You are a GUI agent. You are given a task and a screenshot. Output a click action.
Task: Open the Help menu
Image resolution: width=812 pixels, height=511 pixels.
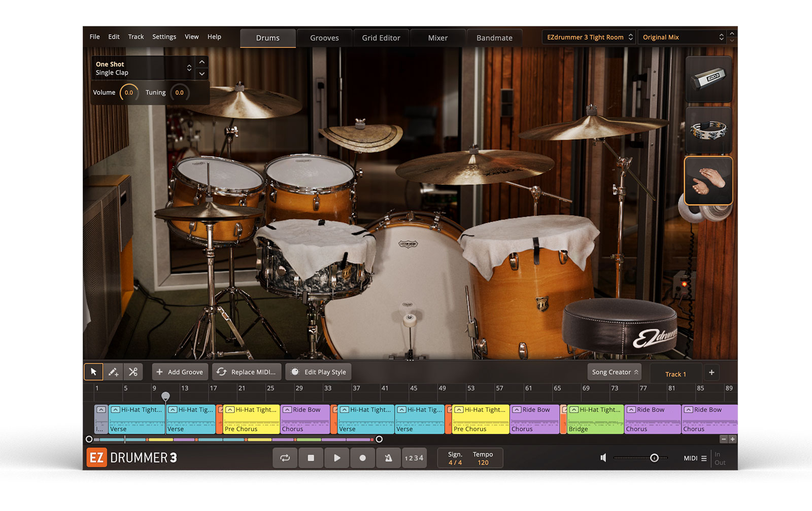tap(214, 37)
